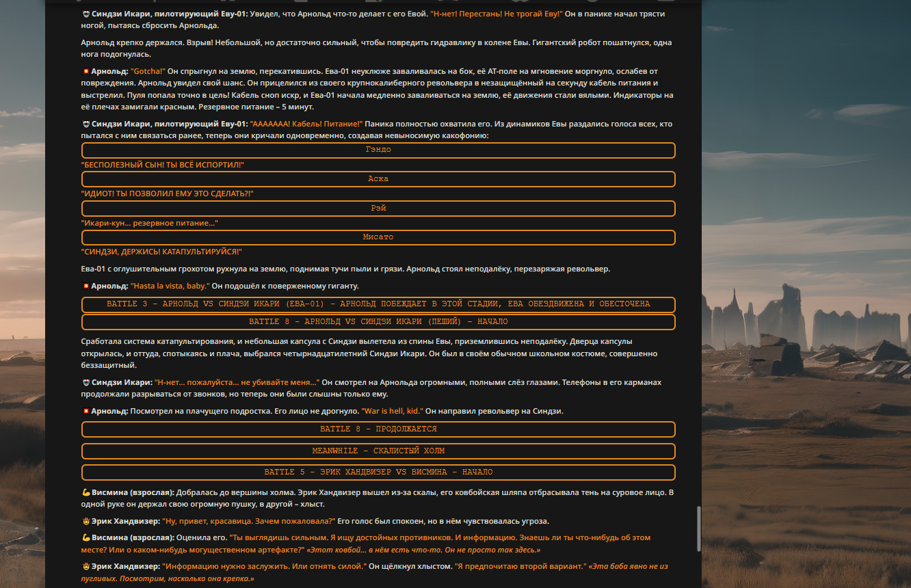Image resolution: width=911 pixels, height=588 pixels.
Task: Click the "MEANWHILE – СКАЛИСТЫЙ ХОЛМ" banner
Action: tap(378, 451)
